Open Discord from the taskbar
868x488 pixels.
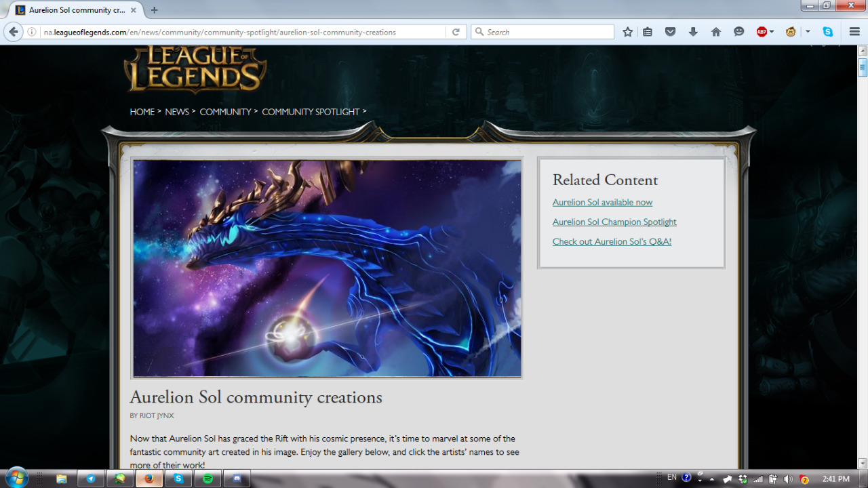point(237,479)
